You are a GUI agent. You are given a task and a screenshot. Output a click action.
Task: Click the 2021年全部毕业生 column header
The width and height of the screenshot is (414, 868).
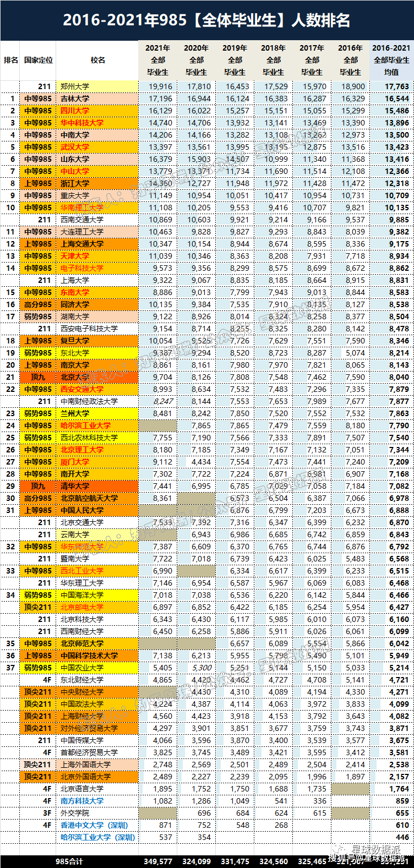click(158, 60)
